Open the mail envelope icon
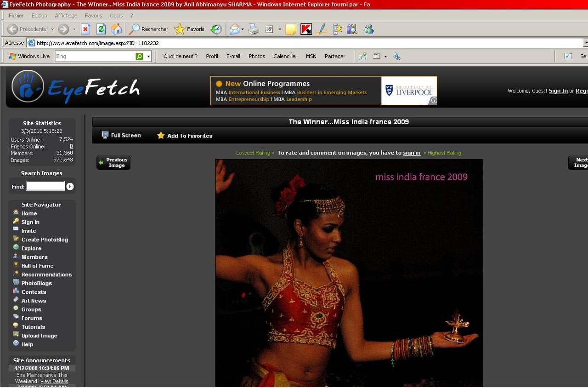The width and height of the screenshot is (588, 388). point(234,29)
